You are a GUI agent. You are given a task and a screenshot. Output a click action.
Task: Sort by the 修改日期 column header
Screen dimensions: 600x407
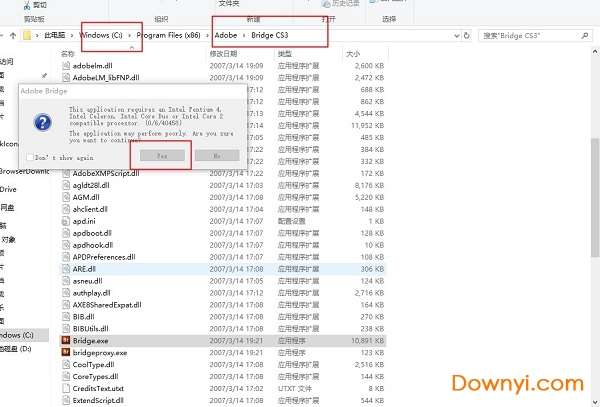pos(223,54)
